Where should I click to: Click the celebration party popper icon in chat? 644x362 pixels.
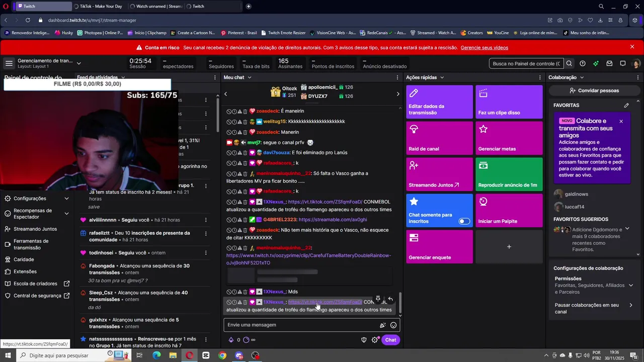383,325
